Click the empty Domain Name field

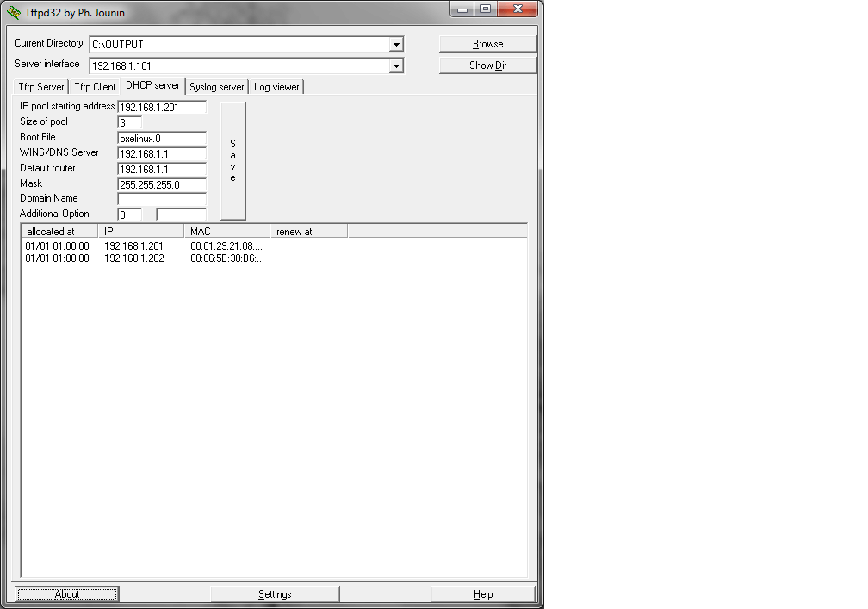point(162,199)
